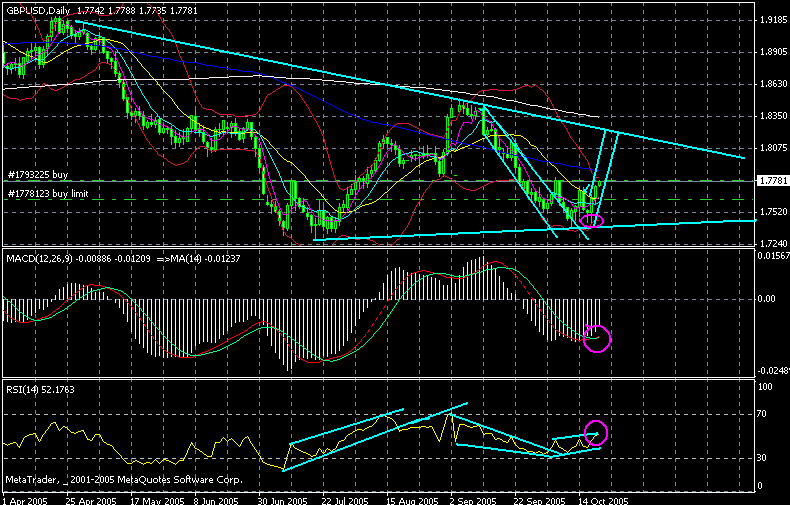Select the magenta circle in the MACD panel
The image size is (790, 505).
point(597,339)
